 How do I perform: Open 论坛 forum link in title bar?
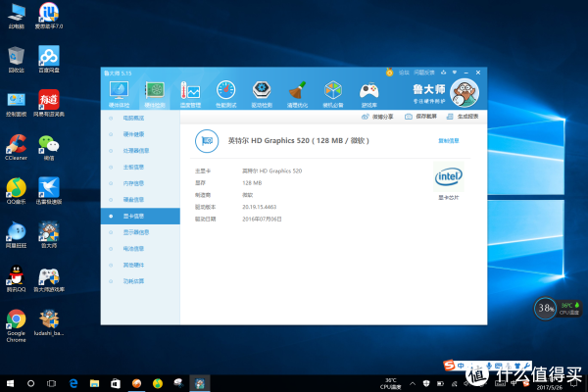[404, 73]
